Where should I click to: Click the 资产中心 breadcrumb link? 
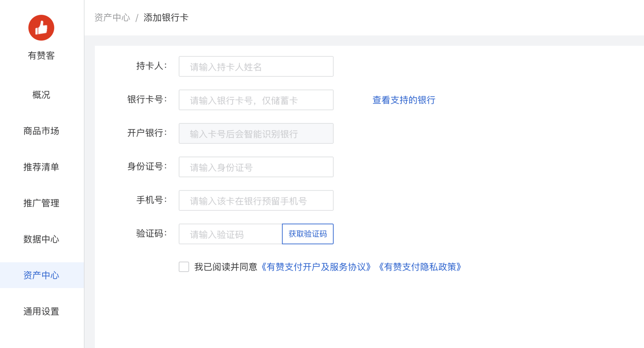click(112, 17)
